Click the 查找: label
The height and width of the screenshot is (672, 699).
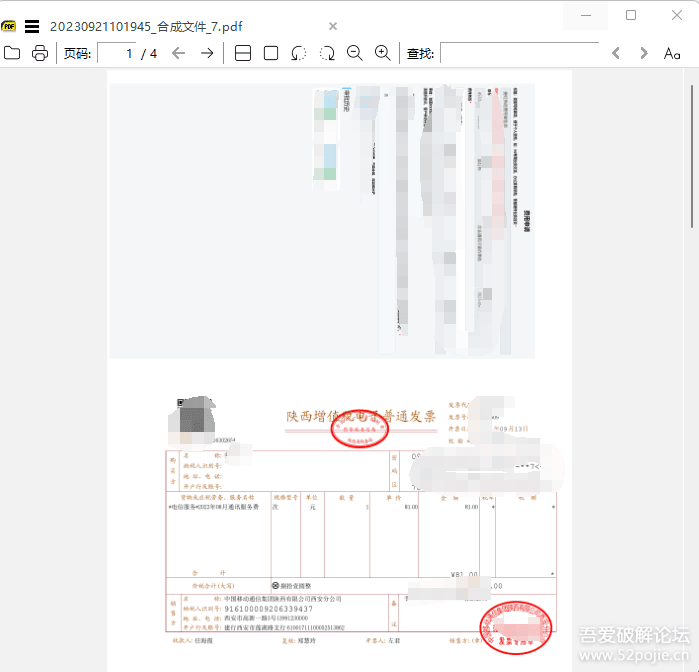tap(420, 54)
